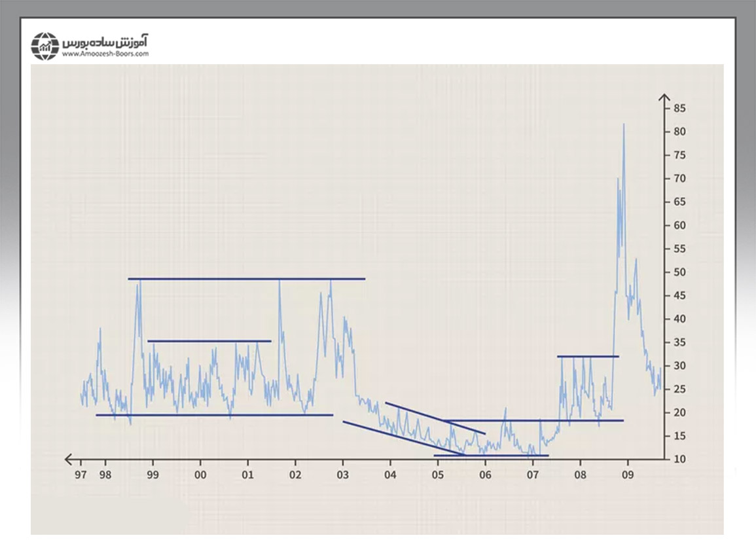This screenshot has width=756, height=544.
Task: Select the 50 value on the vertical axis
Action: pos(679,272)
